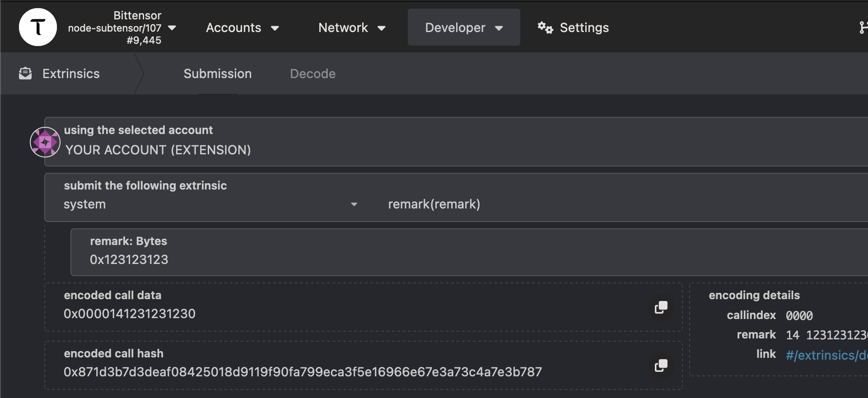Click the Accounts dropdown arrow
This screenshot has width=868, height=398.
click(x=275, y=28)
